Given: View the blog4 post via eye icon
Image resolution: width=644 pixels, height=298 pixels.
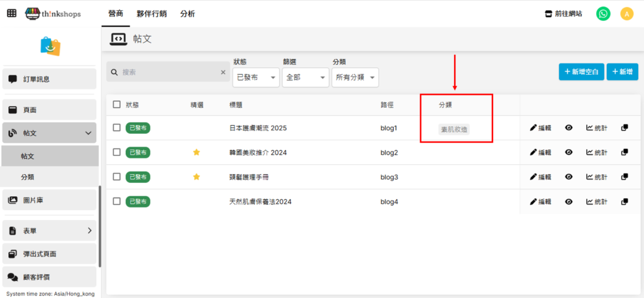Looking at the screenshot, I should point(569,201).
